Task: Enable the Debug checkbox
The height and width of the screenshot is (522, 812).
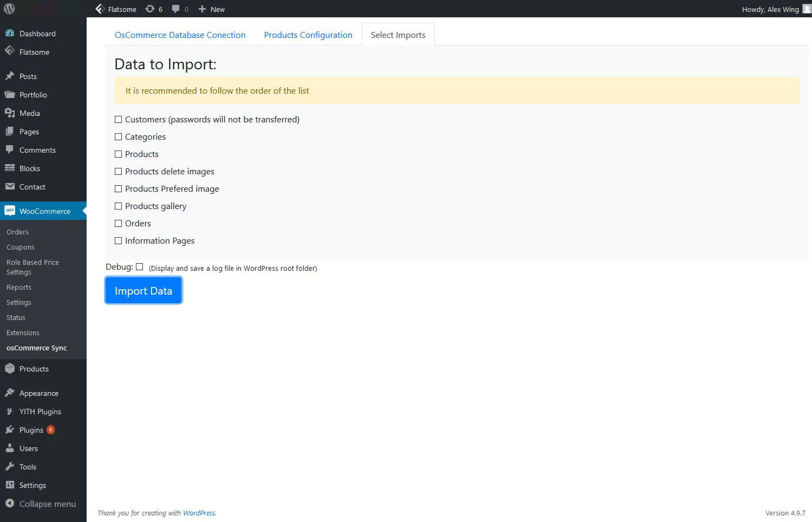Action: click(x=139, y=266)
